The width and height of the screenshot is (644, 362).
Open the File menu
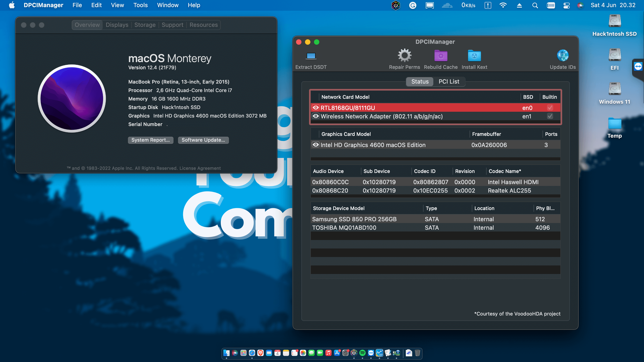pos(77,5)
